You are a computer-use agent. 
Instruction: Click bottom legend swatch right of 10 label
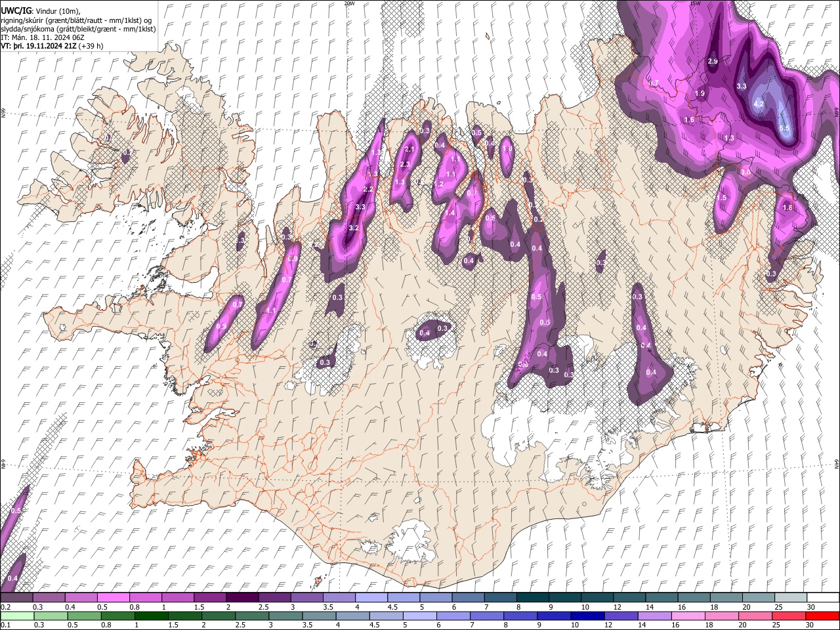point(587,616)
